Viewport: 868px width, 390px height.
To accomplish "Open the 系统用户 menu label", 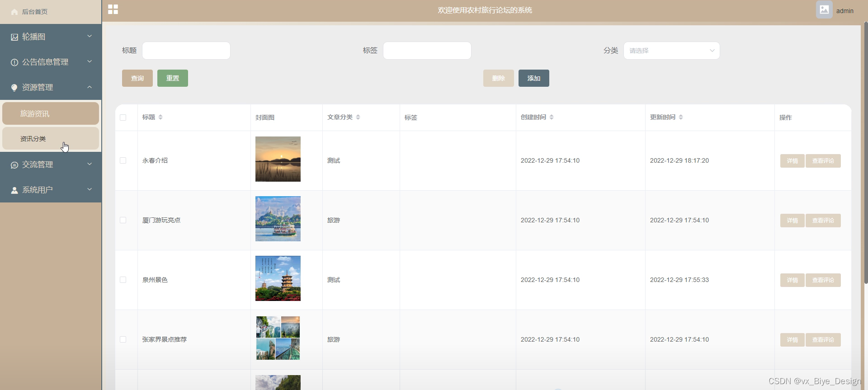I will pos(38,190).
